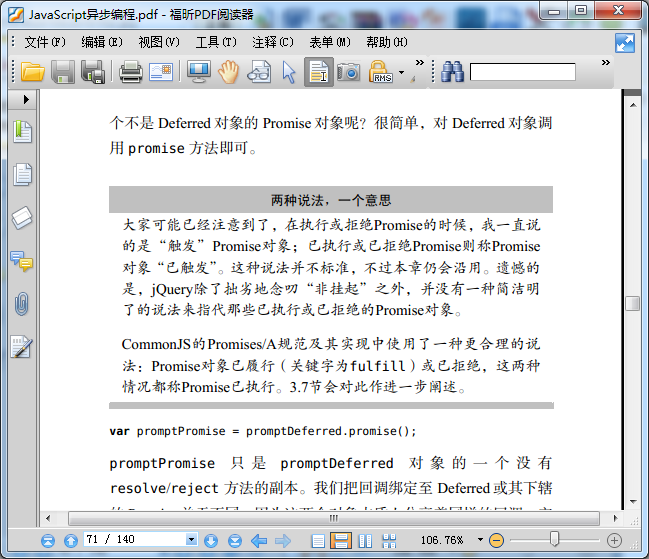Open the Signatures panel in the sidebar

click(x=22, y=347)
